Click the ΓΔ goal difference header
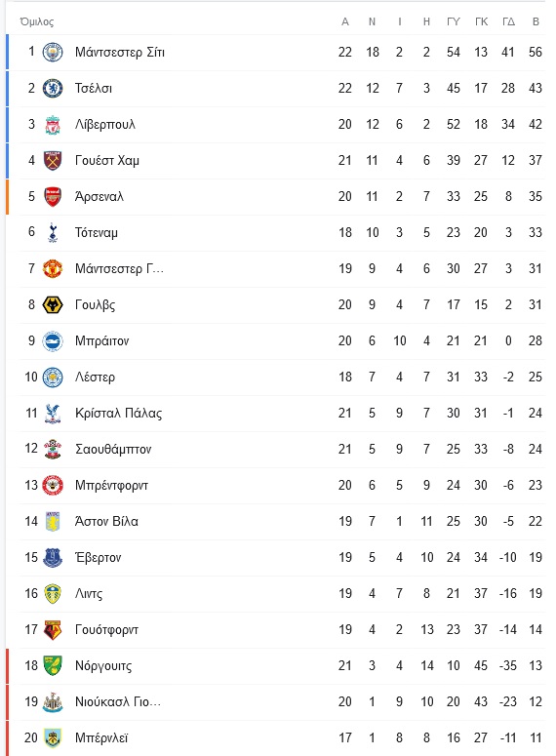556x756 pixels. tap(509, 21)
